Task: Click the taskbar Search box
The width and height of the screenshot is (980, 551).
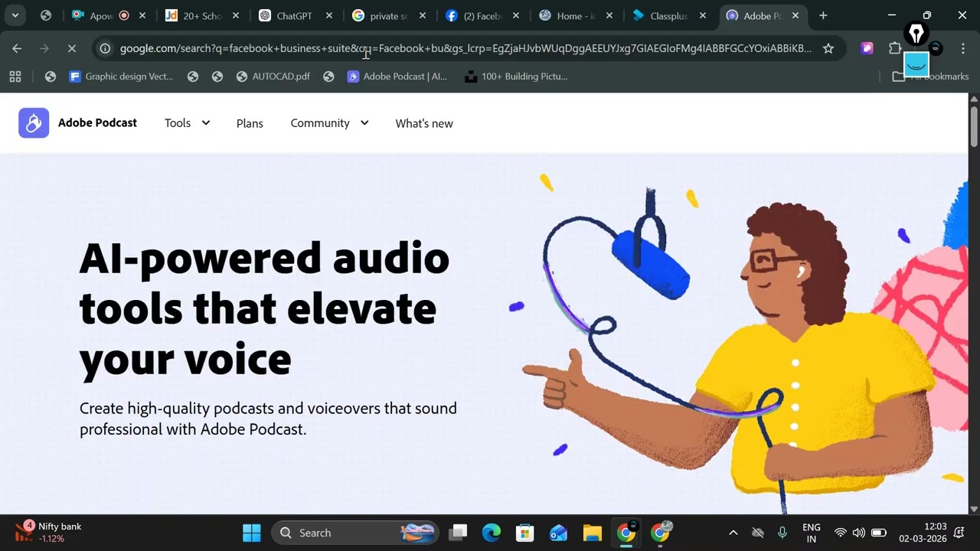Action: [x=356, y=533]
